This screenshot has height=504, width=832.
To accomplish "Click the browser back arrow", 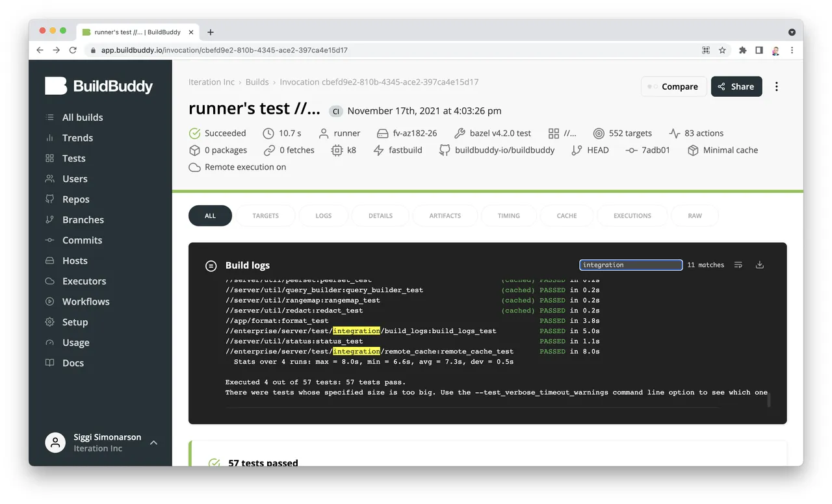I will point(40,50).
